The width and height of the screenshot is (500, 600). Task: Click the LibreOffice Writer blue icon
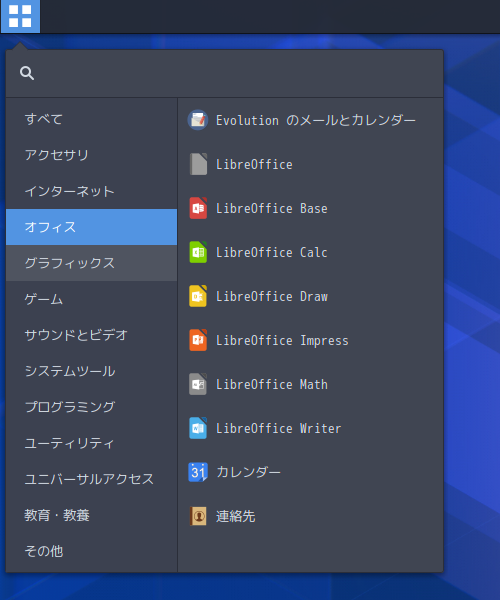[198, 428]
